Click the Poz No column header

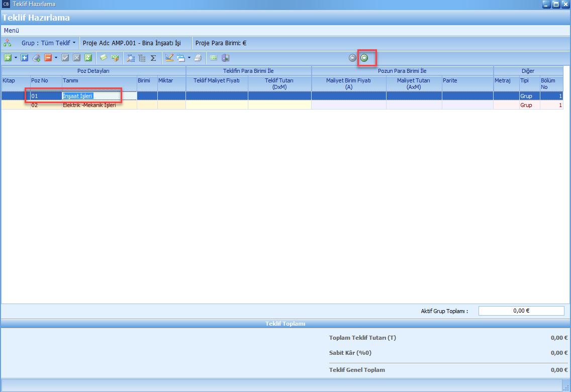pyautogui.click(x=40, y=80)
